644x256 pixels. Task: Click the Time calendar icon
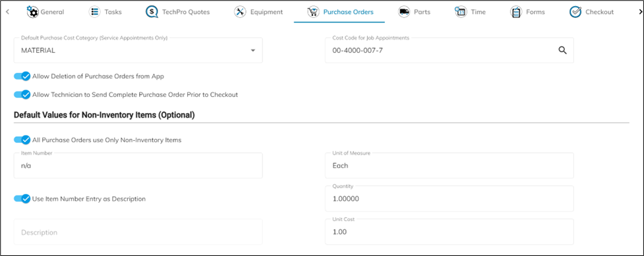[460, 12]
